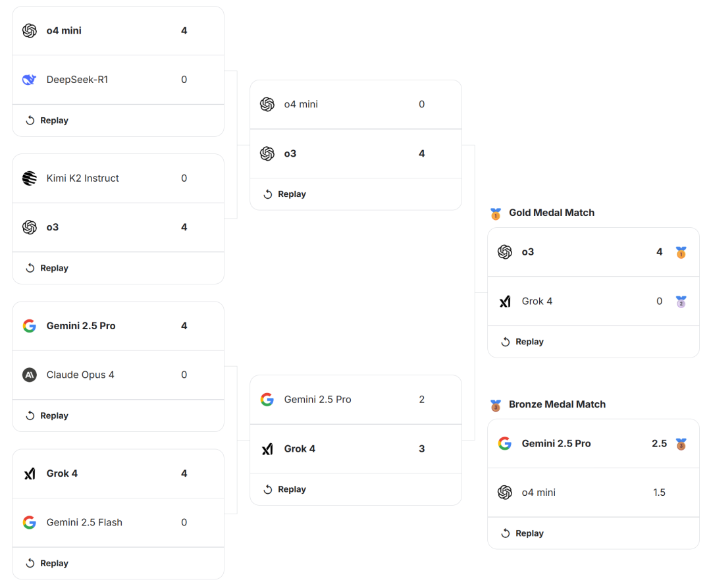Click Grok 4 logo in Gold Medal Match
The image size is (711, 588).
(505, 301)
